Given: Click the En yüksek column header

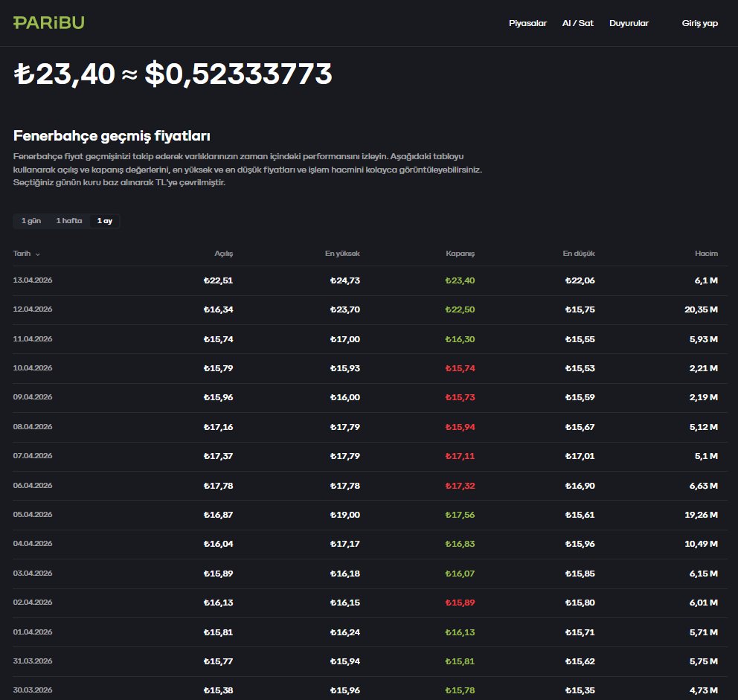Looking at the screenshot, I should [342, 253].
